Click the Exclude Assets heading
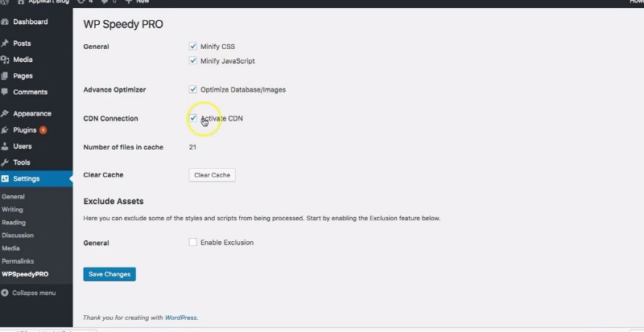Viewport: 644px width, 332px height. tap(114, 201)
